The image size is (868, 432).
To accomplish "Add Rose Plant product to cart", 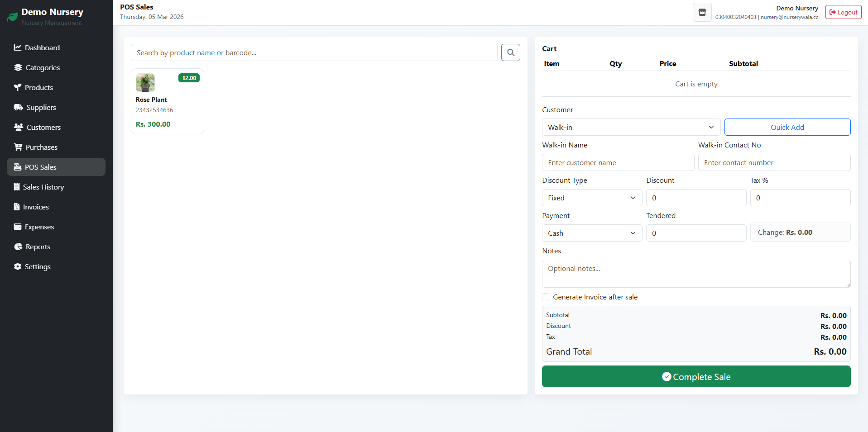I will coord(167,101).
